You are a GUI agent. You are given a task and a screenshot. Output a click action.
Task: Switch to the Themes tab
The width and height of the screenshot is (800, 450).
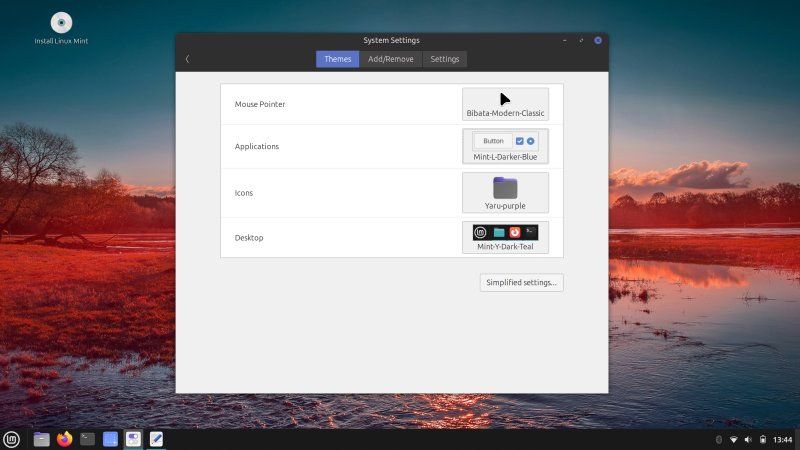337,59
